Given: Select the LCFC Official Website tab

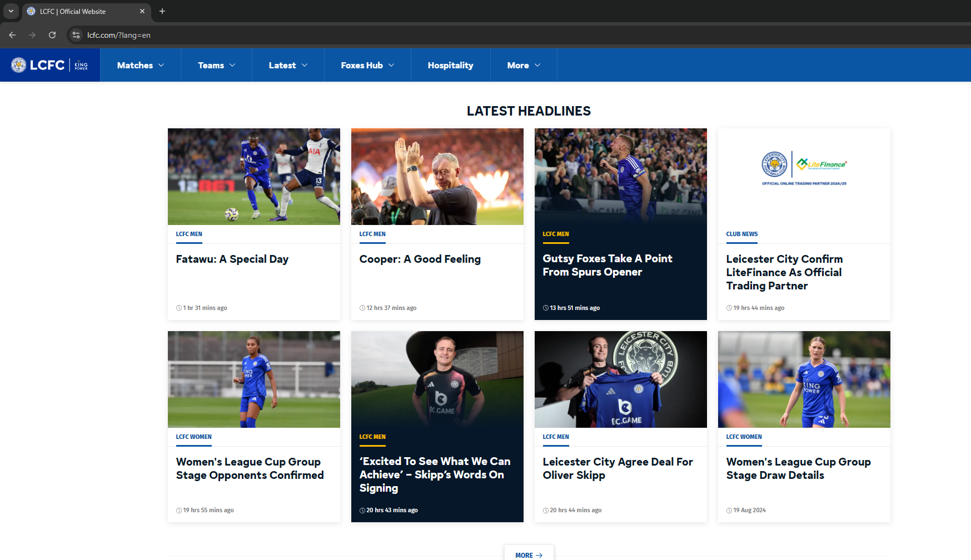Looking at the screenshot, I should [86, 11].
